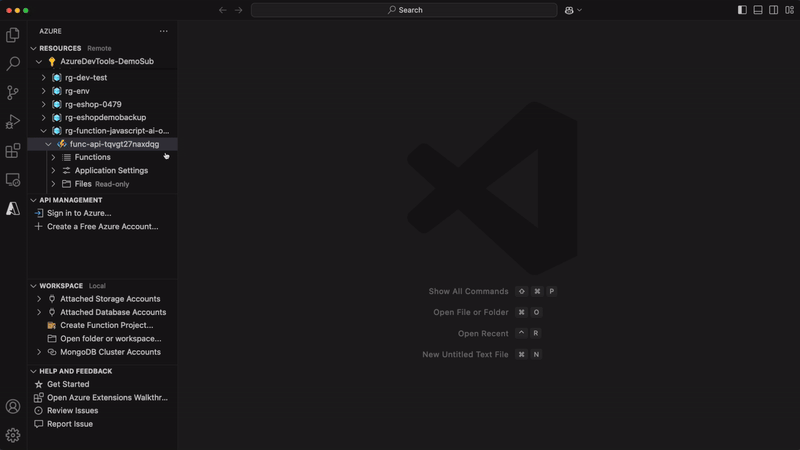
Task: Open Get Started in Help and Feedback
Action: click(68, 384)
